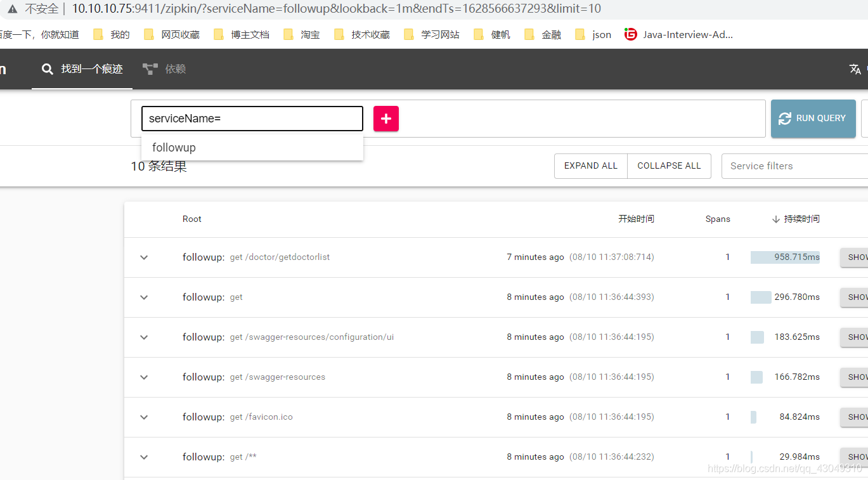The width and height of the screenshot is (868, 480).
Task: Open the language translate icon
Action: coord(855,69)
